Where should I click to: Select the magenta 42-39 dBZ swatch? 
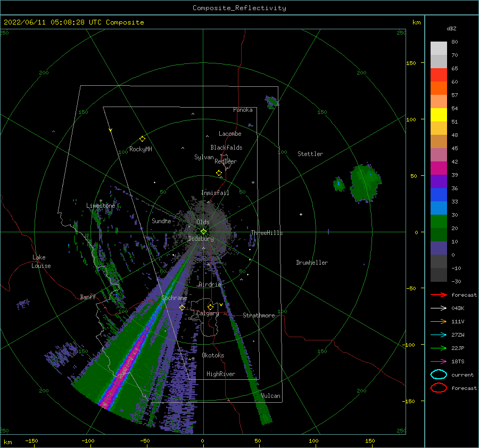(439, 168)
